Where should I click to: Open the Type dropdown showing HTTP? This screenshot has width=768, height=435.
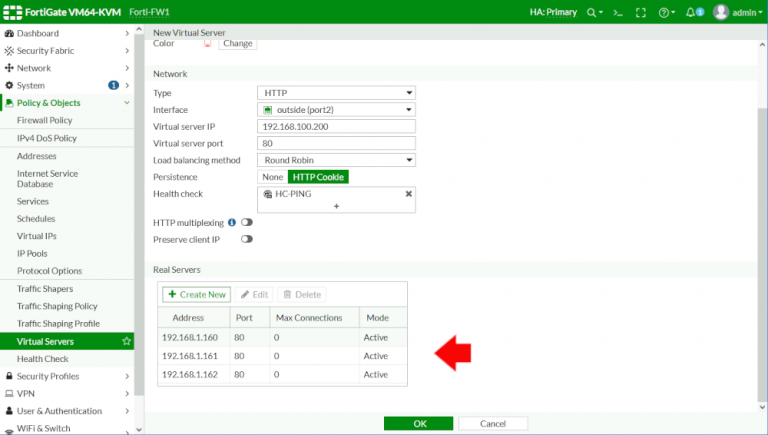(336, 93)
